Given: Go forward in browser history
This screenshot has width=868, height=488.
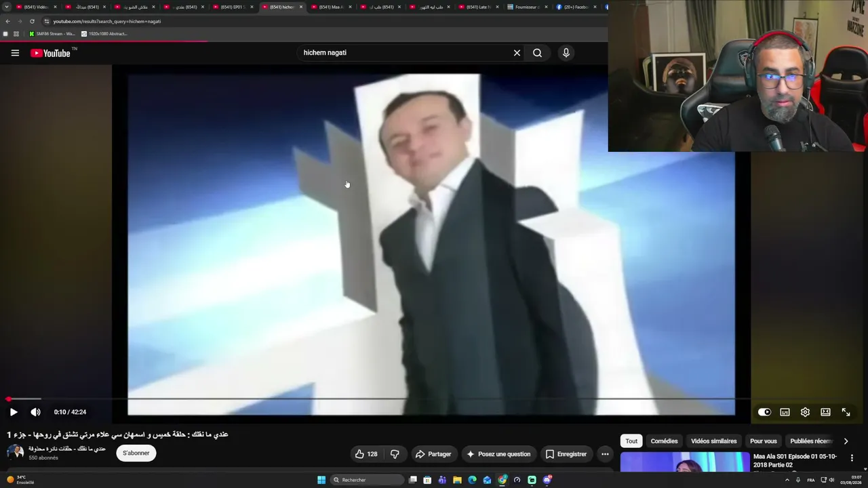Looking at the screenshot, I should (x=20, y=21).
